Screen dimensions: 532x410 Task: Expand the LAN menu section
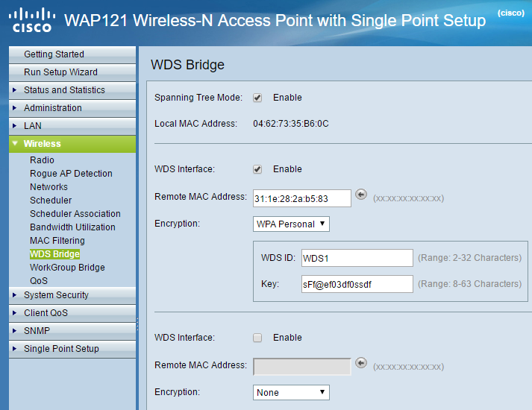pyautogui.click(x=72, y=126)
